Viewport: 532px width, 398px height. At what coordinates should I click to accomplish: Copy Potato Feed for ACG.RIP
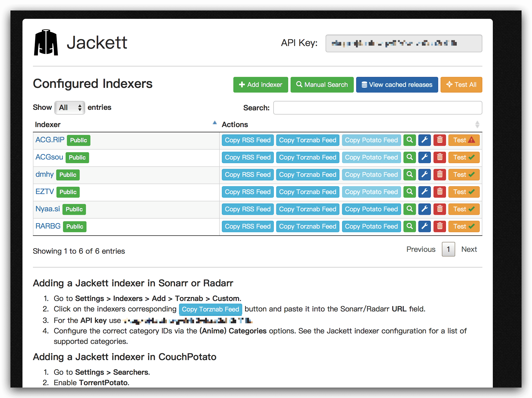(371, 140)
